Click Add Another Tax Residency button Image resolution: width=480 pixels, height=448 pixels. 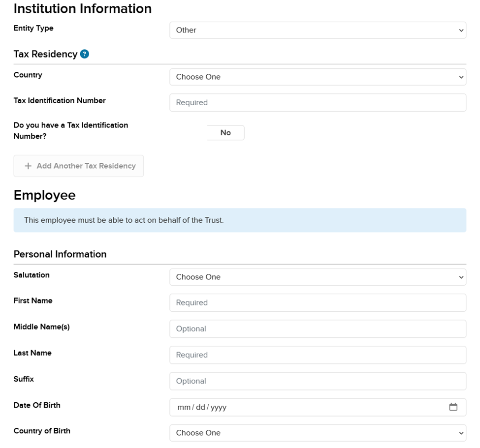tap(79, 166)
